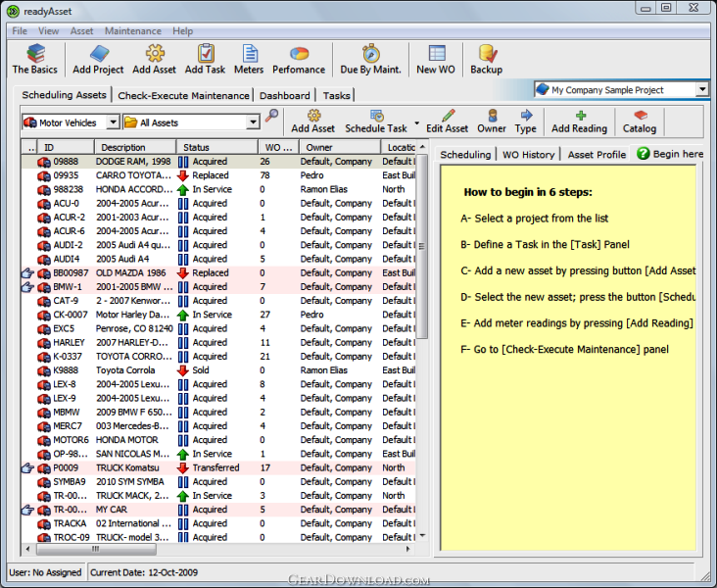Open The Basics guide

35,60
